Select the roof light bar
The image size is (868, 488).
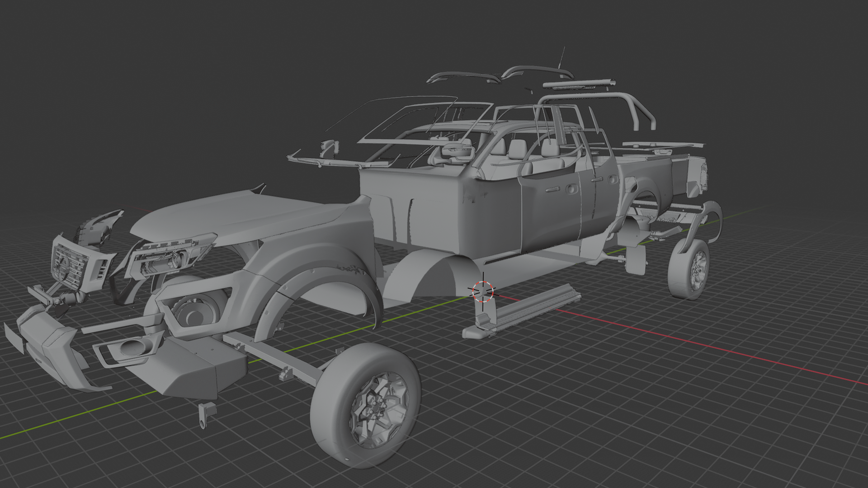[x=579, y=84]
